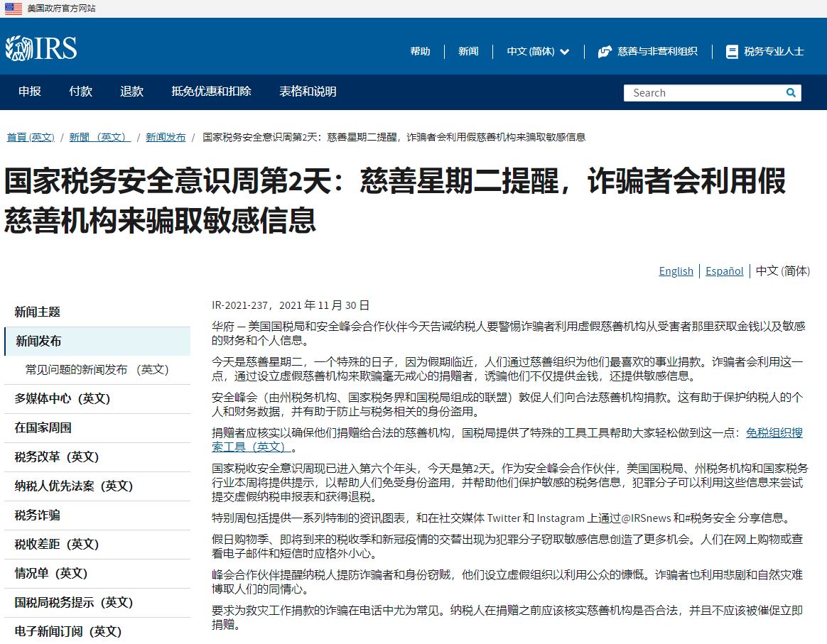Switch the article language to Español
Viewport: 827px width, 644px height.
pyautogui.click(x=724, y=271)
